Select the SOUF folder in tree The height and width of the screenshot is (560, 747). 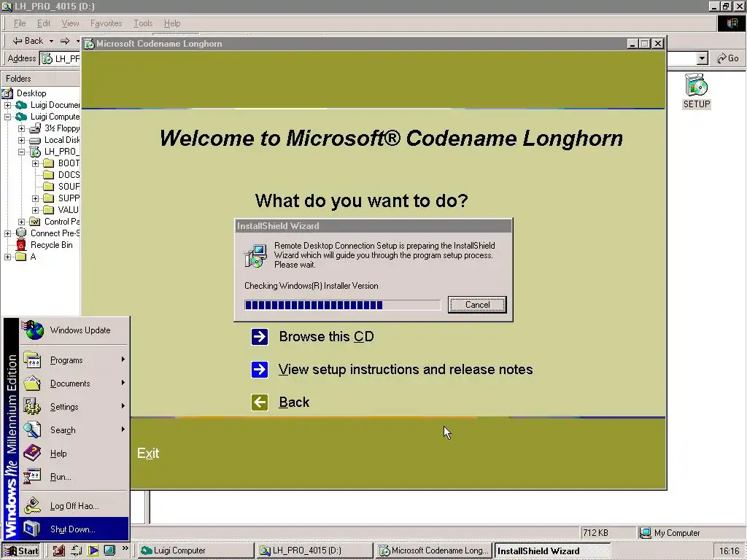click(x=69, y=187)
